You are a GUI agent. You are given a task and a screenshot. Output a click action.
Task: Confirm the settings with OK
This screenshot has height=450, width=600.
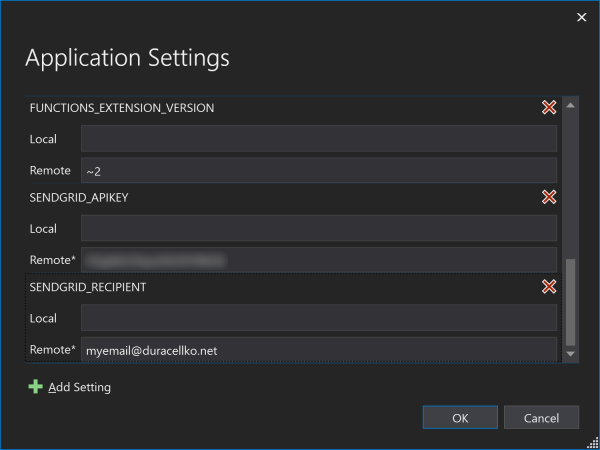coord(460,417)
